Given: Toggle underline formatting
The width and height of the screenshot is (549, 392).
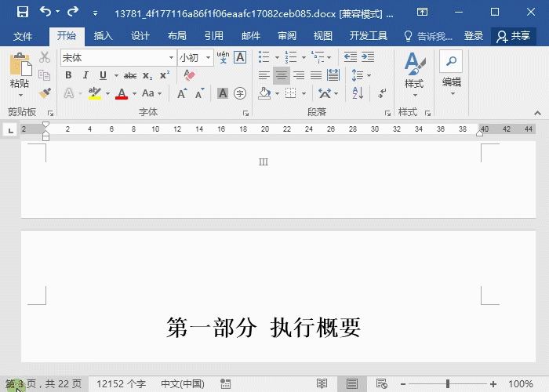Looking at the screenshot, I should point(103,75).
